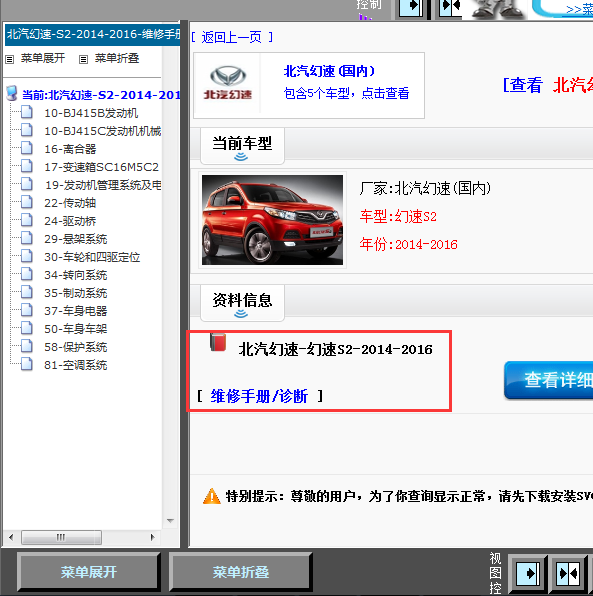
Task: Open the 35-制动系统 chapter
Action: [76, 293]
